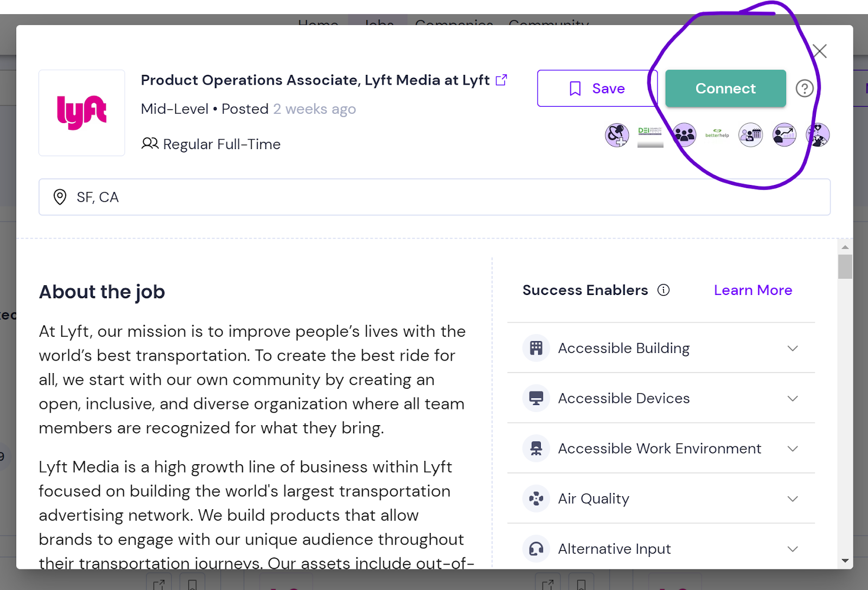
Task: Click the Accessible Devices monitor icon
Action: (x=536, y=398)
